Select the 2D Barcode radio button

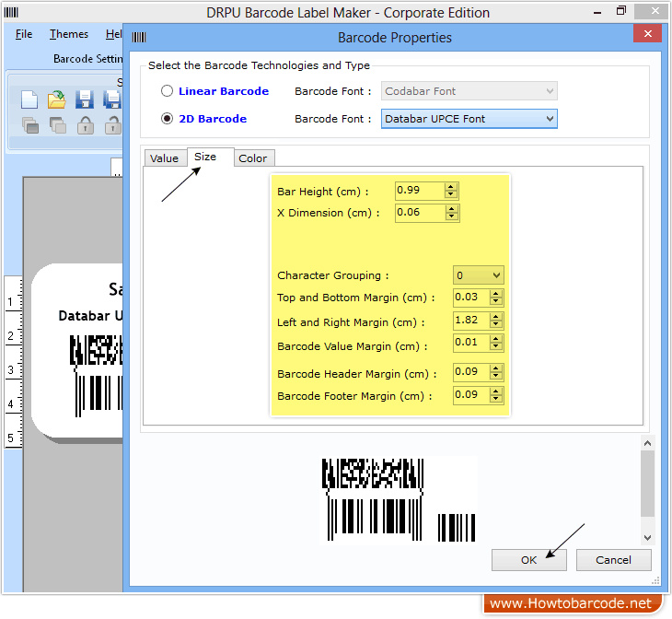(167, 119)
